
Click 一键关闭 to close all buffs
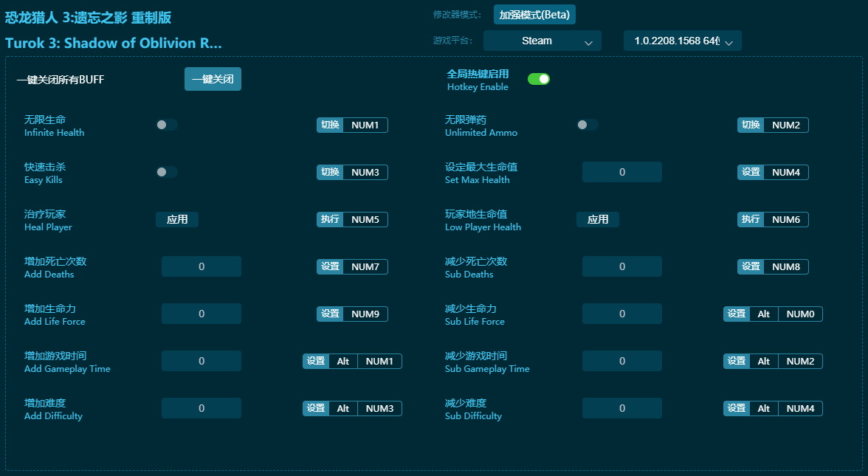pos(213,79)
